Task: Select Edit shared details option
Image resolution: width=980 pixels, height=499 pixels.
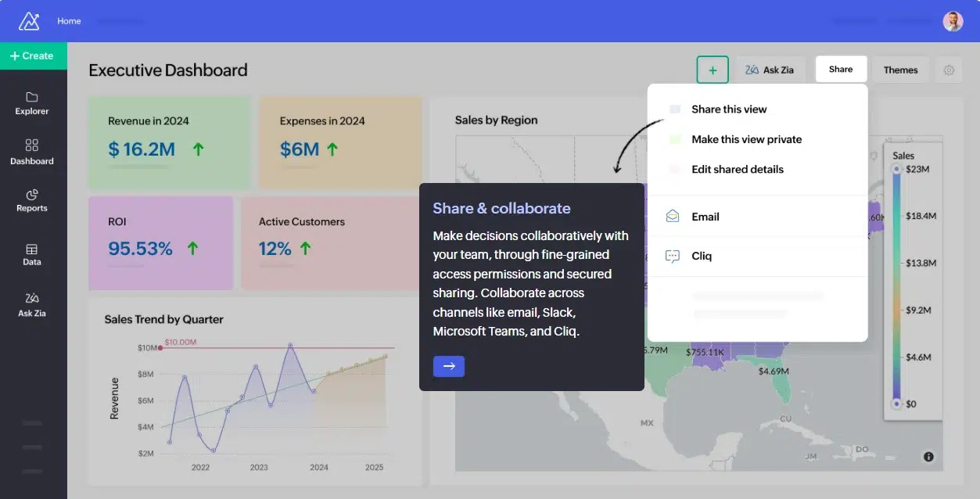Action: pos(737,169)
